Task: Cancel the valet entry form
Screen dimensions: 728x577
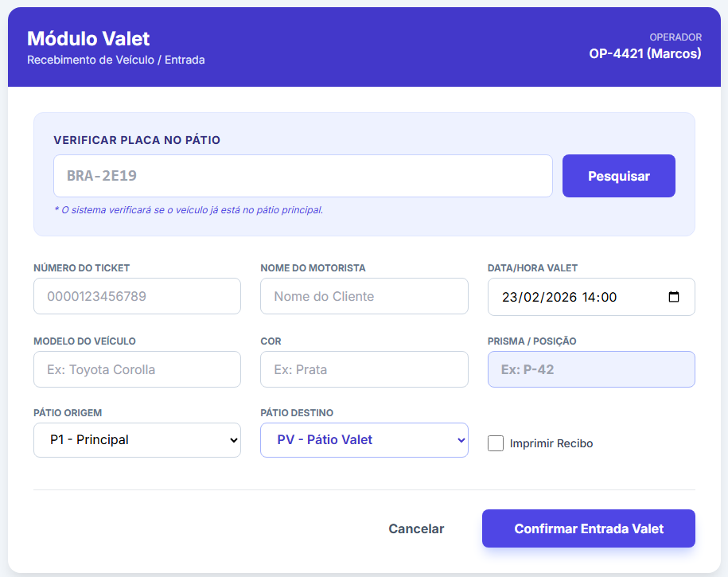Action: [x=416, y=528]
